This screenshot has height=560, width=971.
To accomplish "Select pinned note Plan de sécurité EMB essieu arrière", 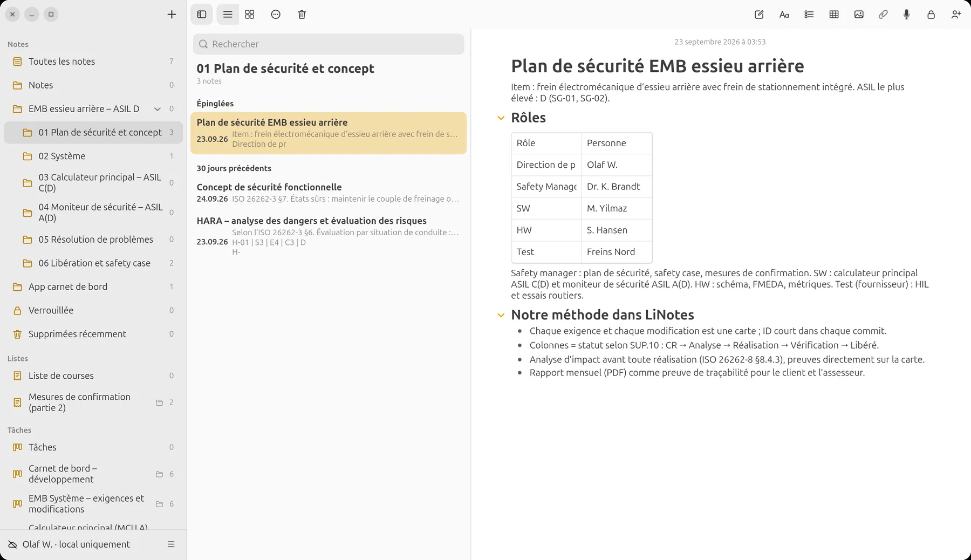I will click(x=329, y=133).
